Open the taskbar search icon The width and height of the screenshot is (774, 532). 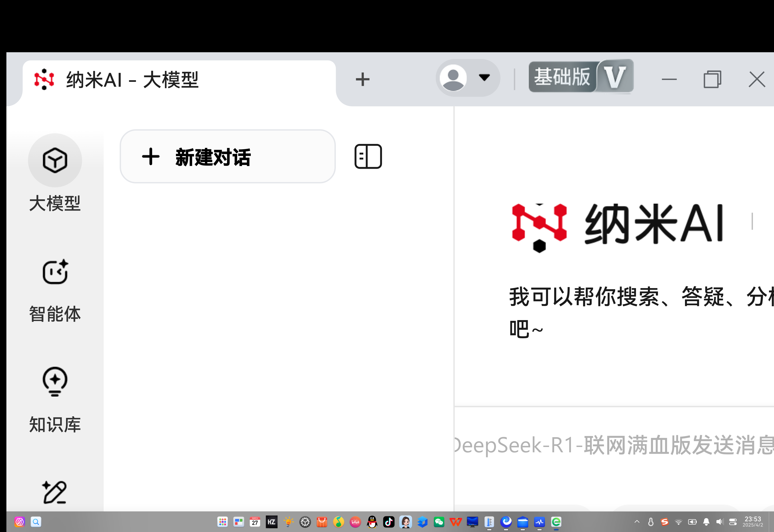pyautogui.click(x=36, y=522)
